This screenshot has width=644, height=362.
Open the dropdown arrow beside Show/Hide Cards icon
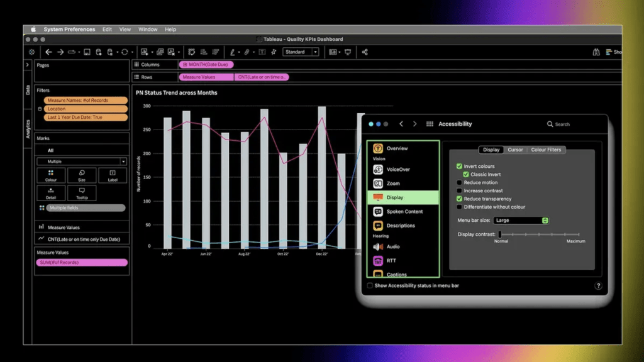pyautogui.click(x=340, y=53)
